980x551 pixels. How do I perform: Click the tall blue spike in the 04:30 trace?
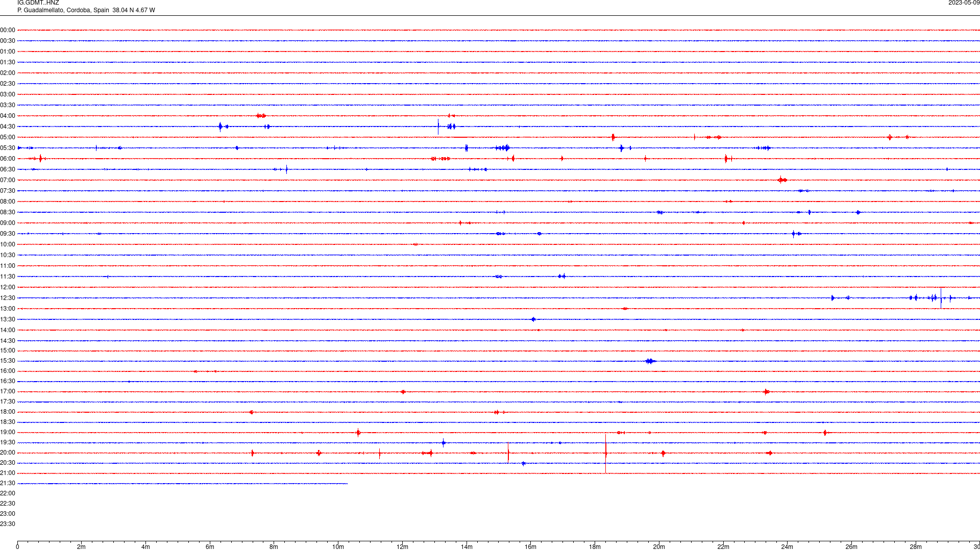pos(438,127)
